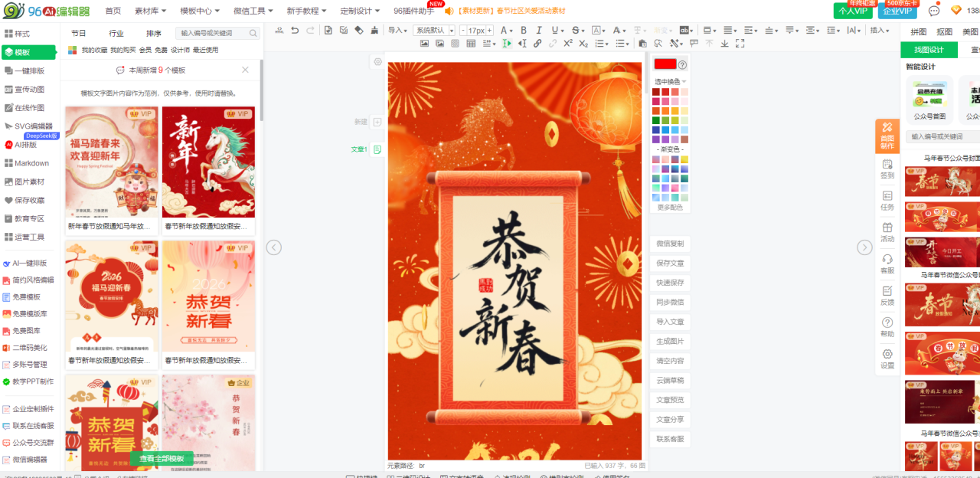
Task: Click the template keyword search input field
Action: pos(217,34)
